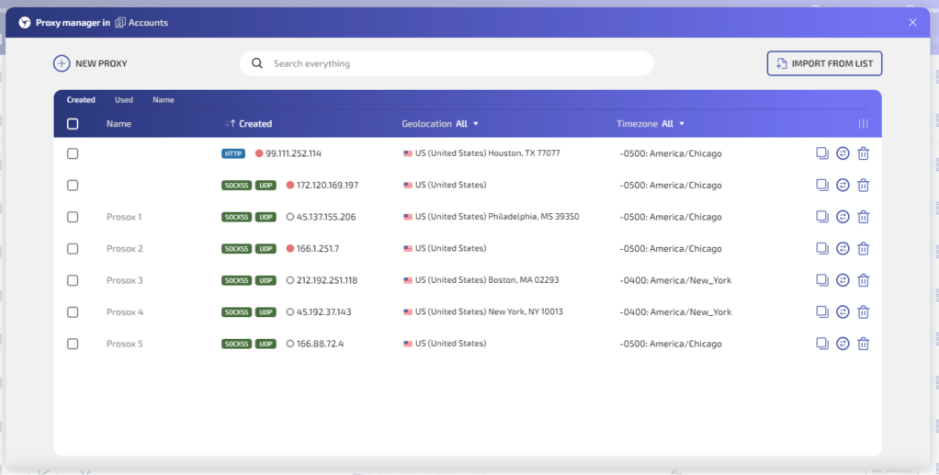Screen dimensions: 939x475
Task: Toggle the select-all checkbox in header
Action: coord(72,124)
